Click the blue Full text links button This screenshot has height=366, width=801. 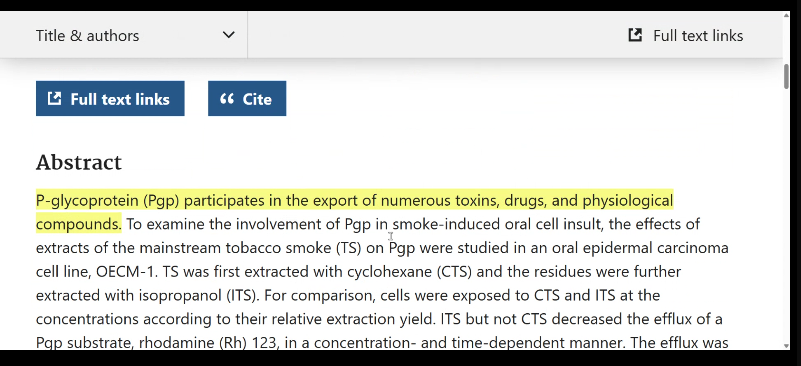(110, 99)
